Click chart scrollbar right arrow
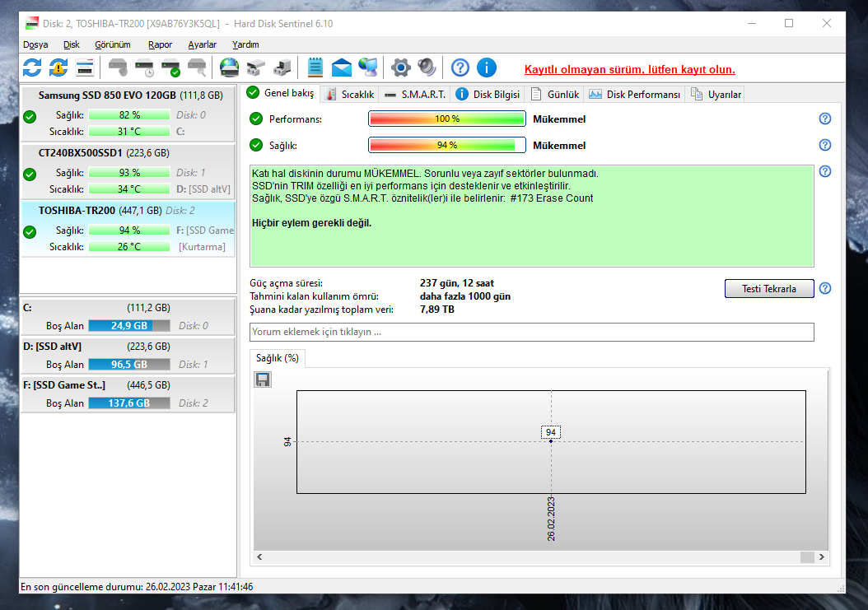The image size is (868, 610). [822, 556]
